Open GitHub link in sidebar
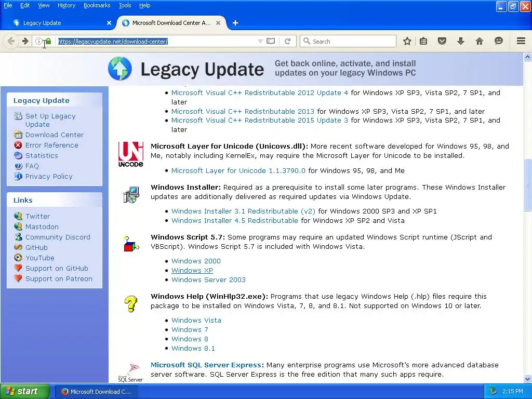The image size is (532, 399). point(36,248)
